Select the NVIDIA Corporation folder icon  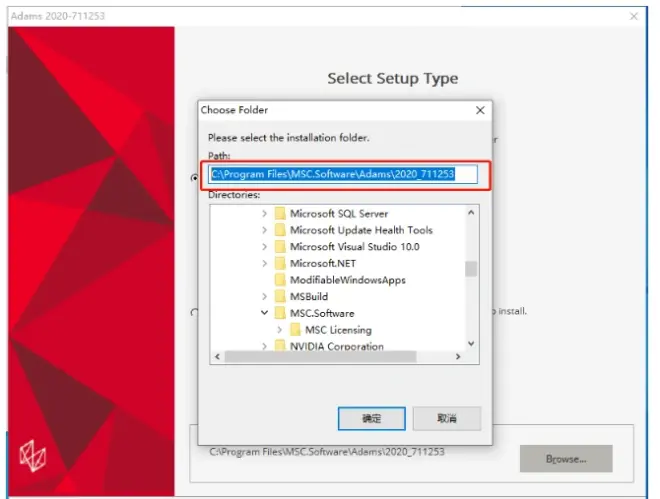tap(280, 346)
